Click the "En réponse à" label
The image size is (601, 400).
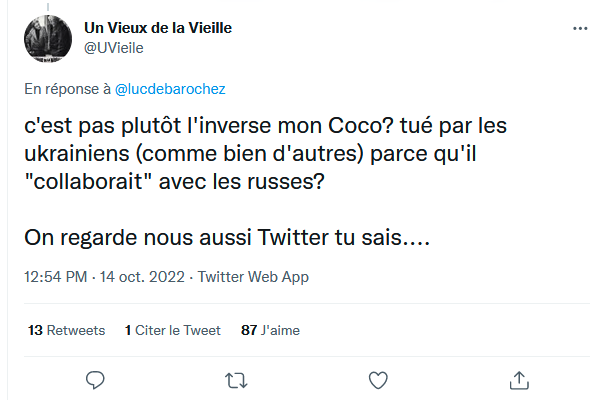pyautogui.click(x=67, y=89)
